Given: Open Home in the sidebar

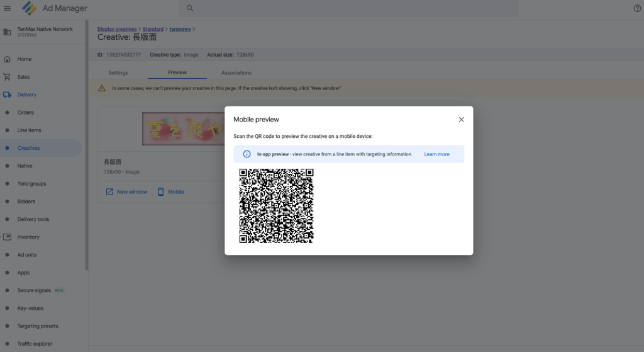Looking at the screenshot, I should [25, 59].
